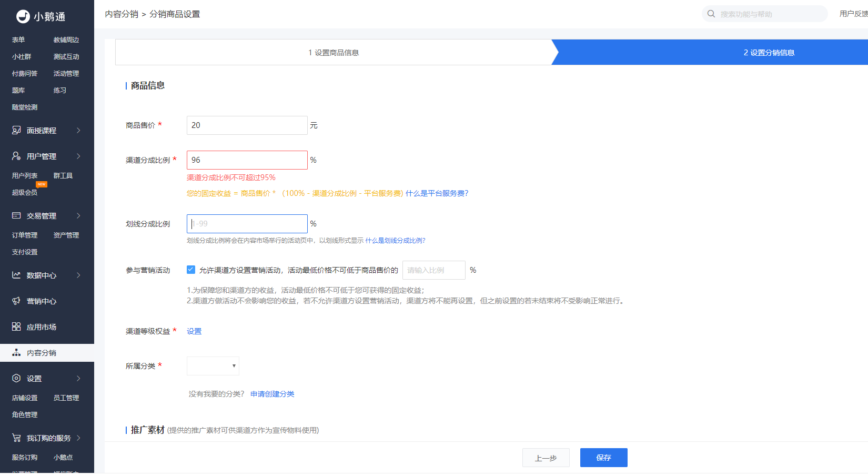This screenshot has height=475, width=868.
Task: Open 服务订购 submenu item
Action: pos(25,458)
